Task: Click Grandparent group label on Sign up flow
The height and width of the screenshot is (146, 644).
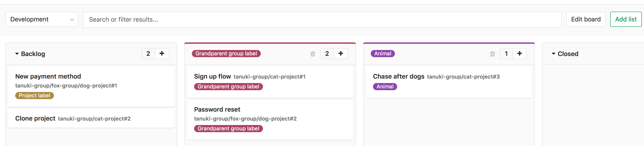Action: coord(228,87)
